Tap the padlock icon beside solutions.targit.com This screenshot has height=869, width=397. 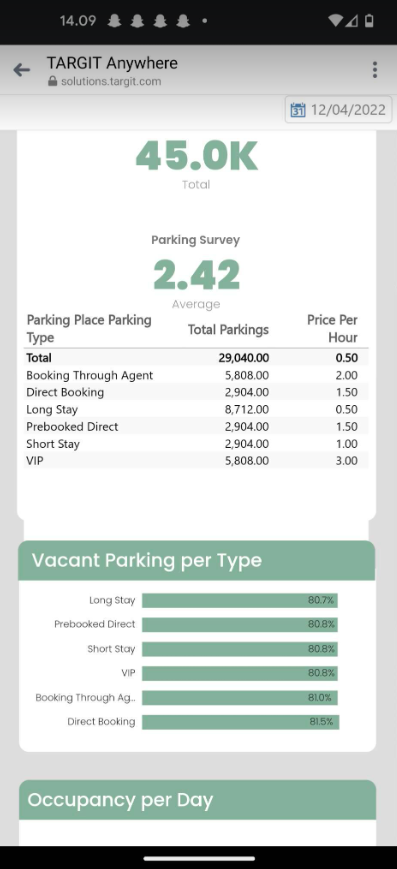pos(53,81)
